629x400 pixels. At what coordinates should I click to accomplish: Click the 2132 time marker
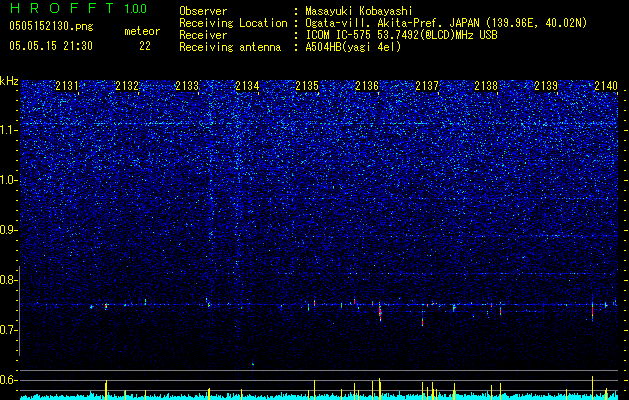[x=127, y=86]
